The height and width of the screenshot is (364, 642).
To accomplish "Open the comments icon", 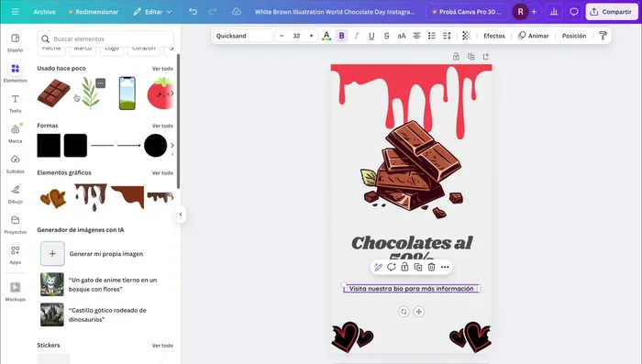I will [x=574, y=12].
